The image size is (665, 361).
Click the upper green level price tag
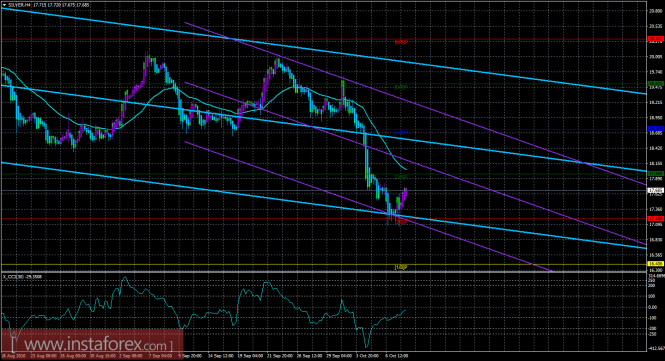(x=656, y=84)
